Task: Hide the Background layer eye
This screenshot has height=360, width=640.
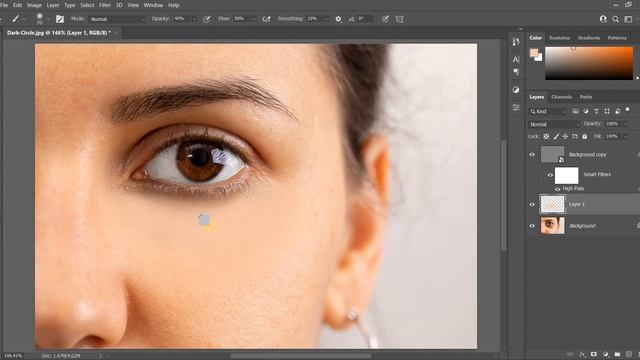Action: pyautogui.click(x=532, y=226)
